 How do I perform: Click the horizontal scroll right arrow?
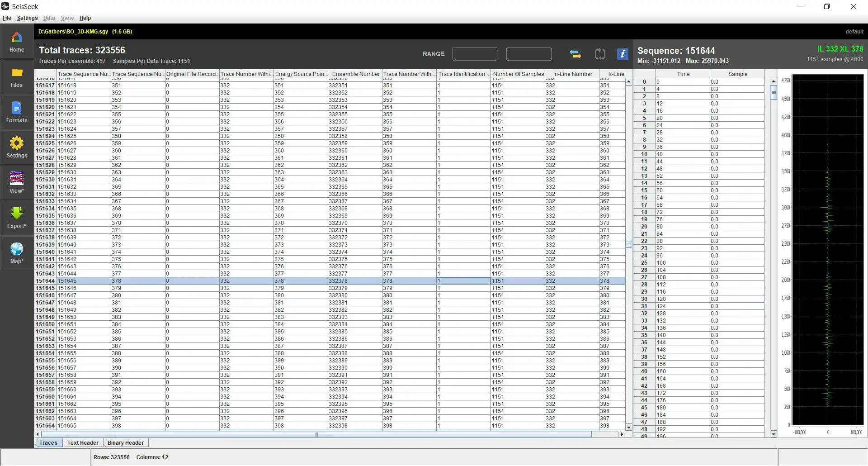tap(622, 434)
